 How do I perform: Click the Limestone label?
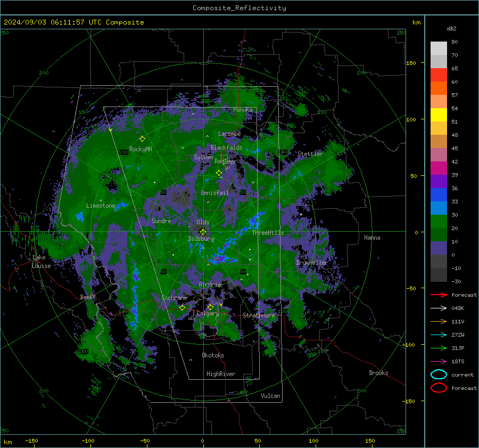click(101, 206)
